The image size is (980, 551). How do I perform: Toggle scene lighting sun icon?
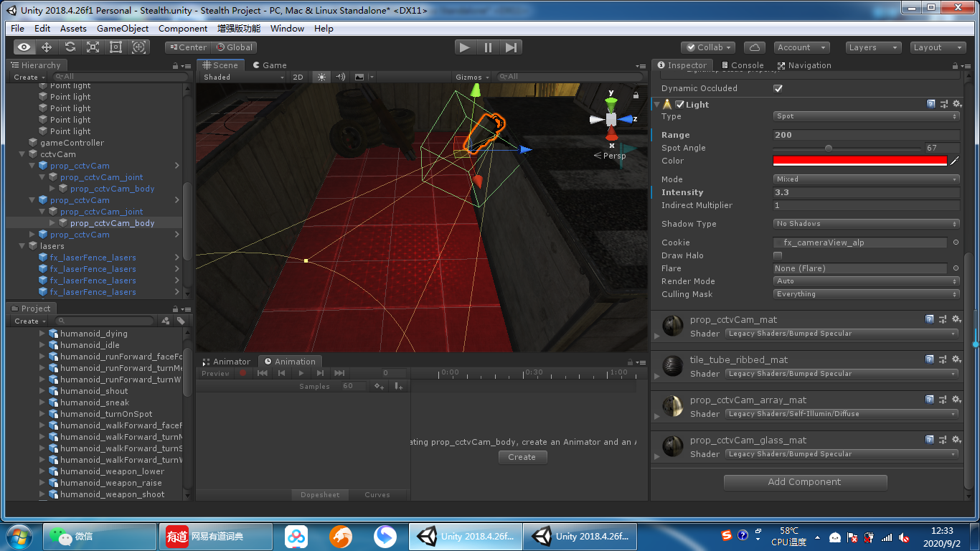(x=321, y=77)
